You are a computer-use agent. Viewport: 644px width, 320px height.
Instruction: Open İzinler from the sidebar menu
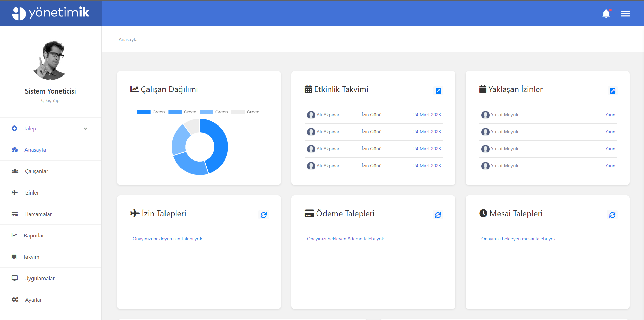(32, 193)
